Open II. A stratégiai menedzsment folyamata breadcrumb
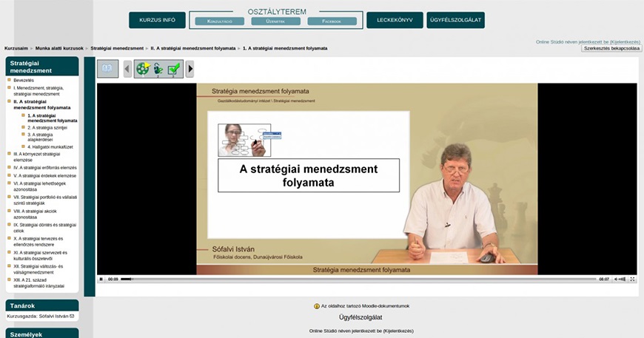 pyautogui.click(x=193, y=48)
